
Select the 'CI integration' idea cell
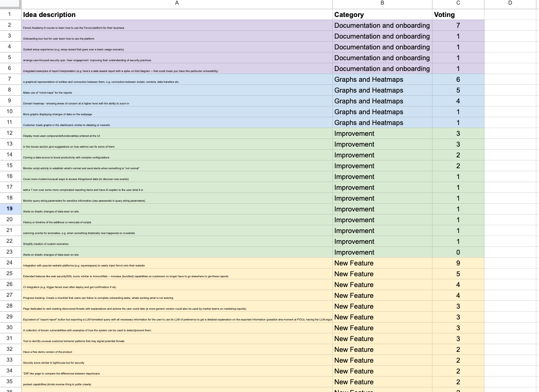[177, 284]
